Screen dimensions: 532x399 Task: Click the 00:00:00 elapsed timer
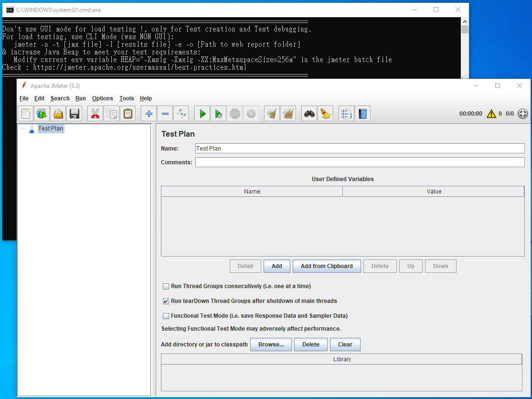coord(470,114)
